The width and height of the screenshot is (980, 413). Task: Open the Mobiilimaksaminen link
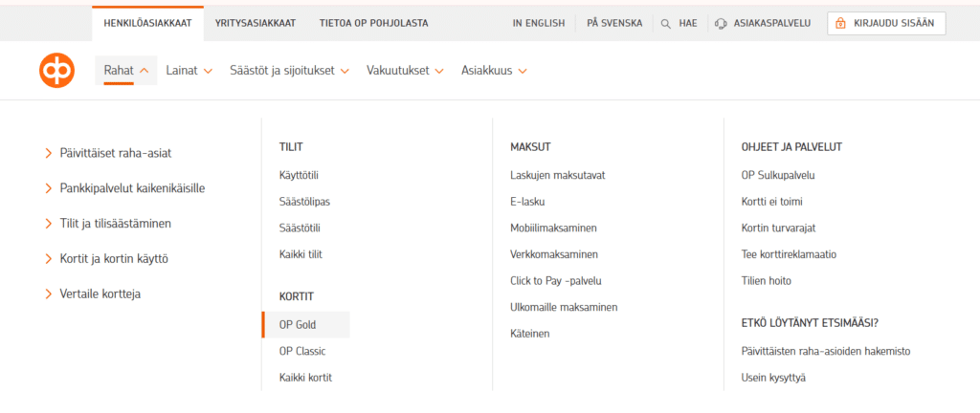point(553,228)
